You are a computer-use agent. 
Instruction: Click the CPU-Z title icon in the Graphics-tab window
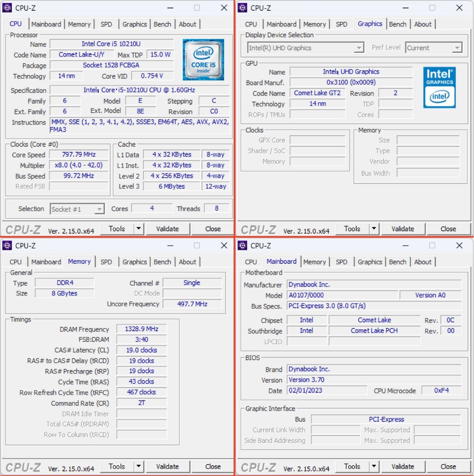242,8
